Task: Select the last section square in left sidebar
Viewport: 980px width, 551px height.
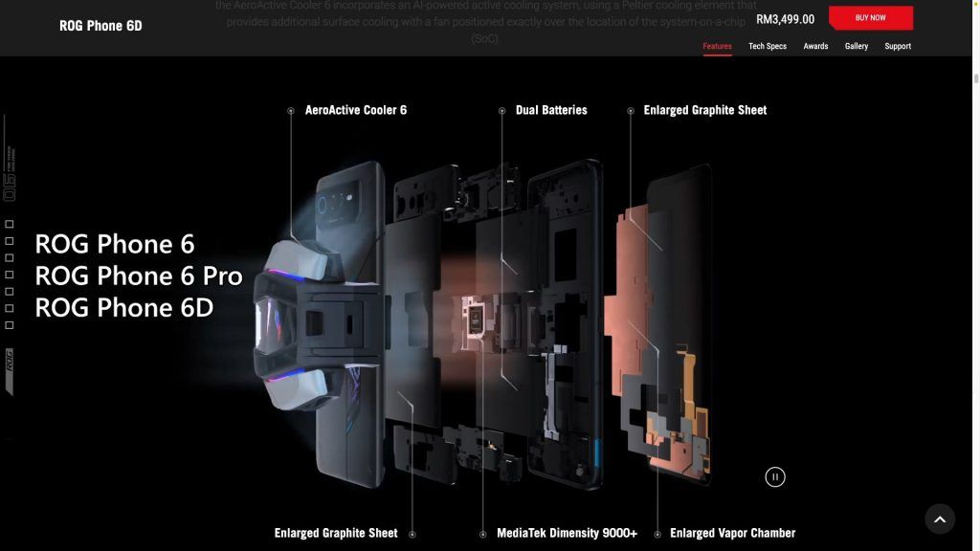Action: (10, 325)
